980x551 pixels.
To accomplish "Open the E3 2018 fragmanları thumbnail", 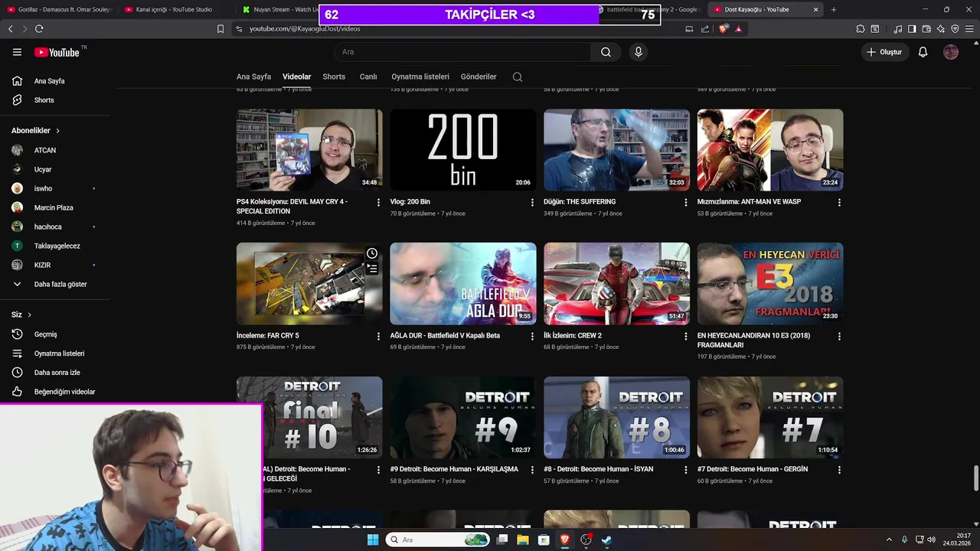I will pyautogui.click(x=770, y=284).
